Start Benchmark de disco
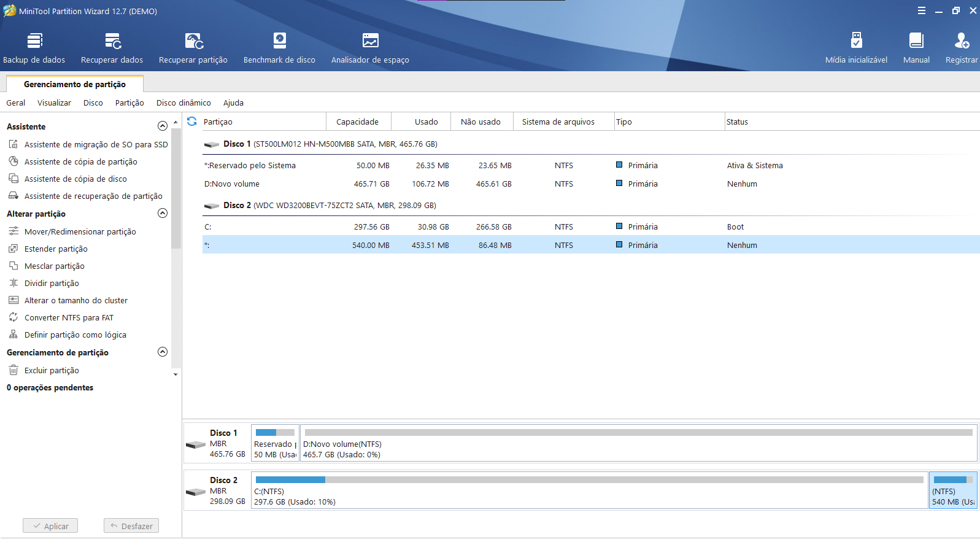Screen dimensions: 980x550 click(x=279, y=48)
